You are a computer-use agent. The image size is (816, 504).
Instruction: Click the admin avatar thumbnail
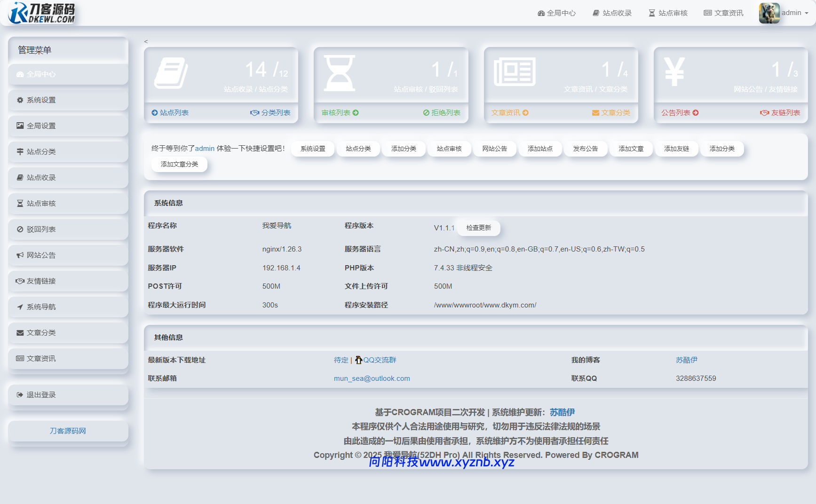(769, 13)
